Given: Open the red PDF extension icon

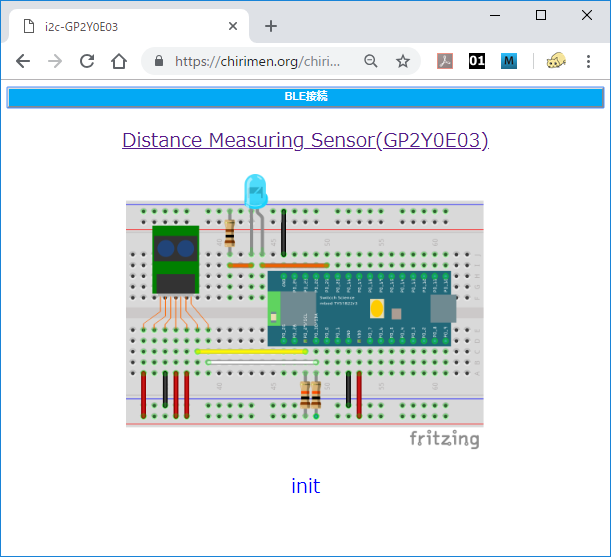Looking at the screenshot, I should 446,61.
